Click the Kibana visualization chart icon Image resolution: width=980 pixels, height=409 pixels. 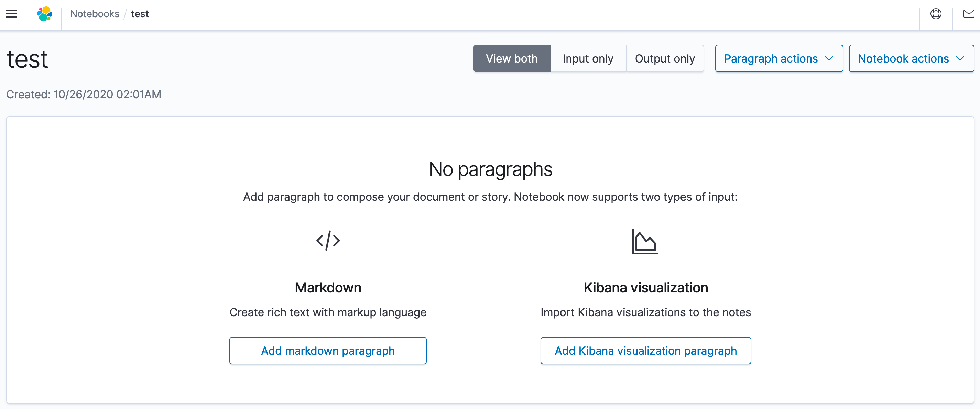coord(645,241)
